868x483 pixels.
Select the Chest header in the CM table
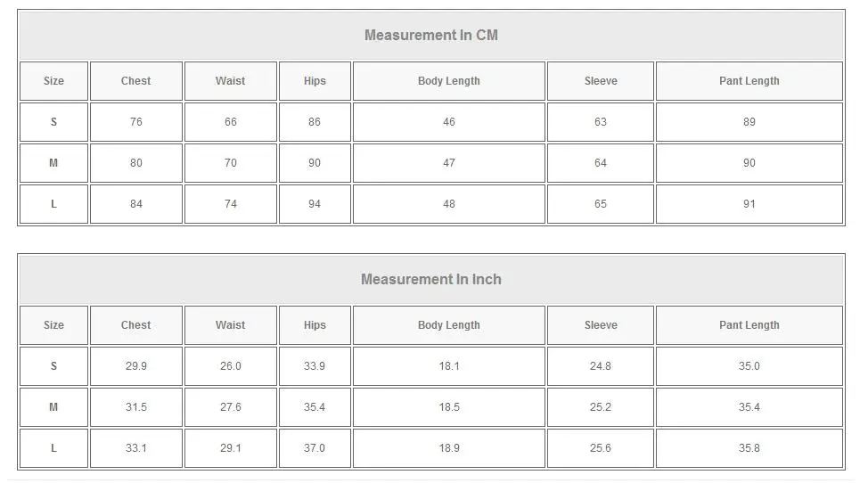(x=135, y=81)
